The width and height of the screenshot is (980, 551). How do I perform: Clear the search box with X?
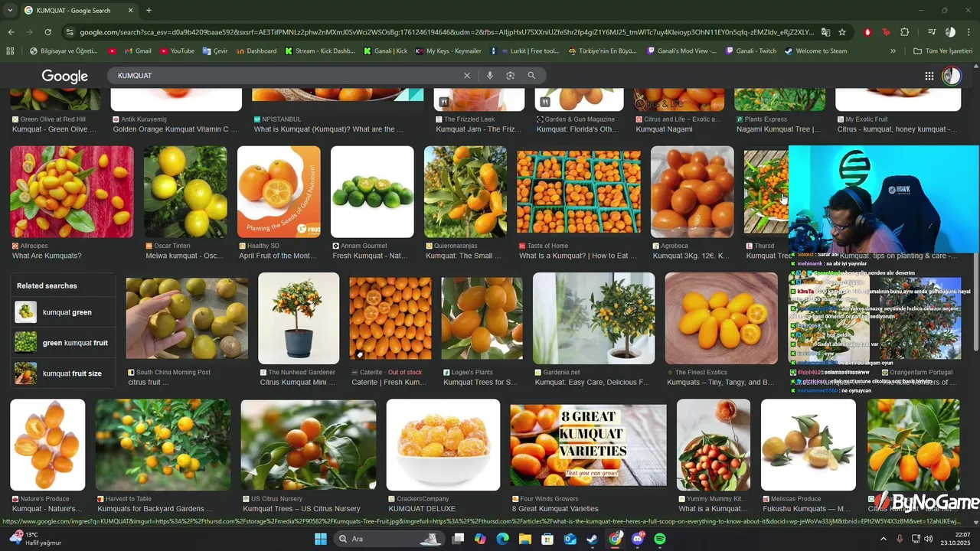[466, 76]
